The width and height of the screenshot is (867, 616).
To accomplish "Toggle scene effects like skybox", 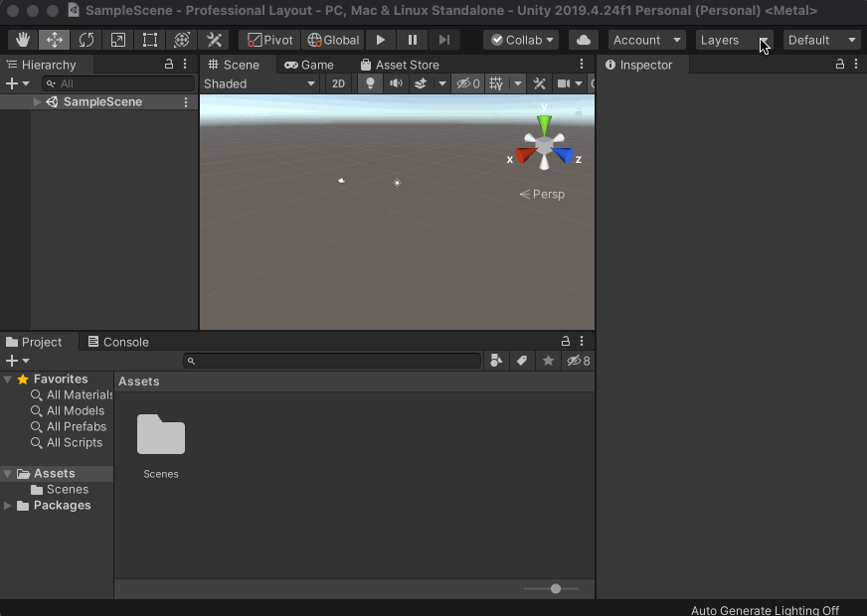I will tap(421, 83).
